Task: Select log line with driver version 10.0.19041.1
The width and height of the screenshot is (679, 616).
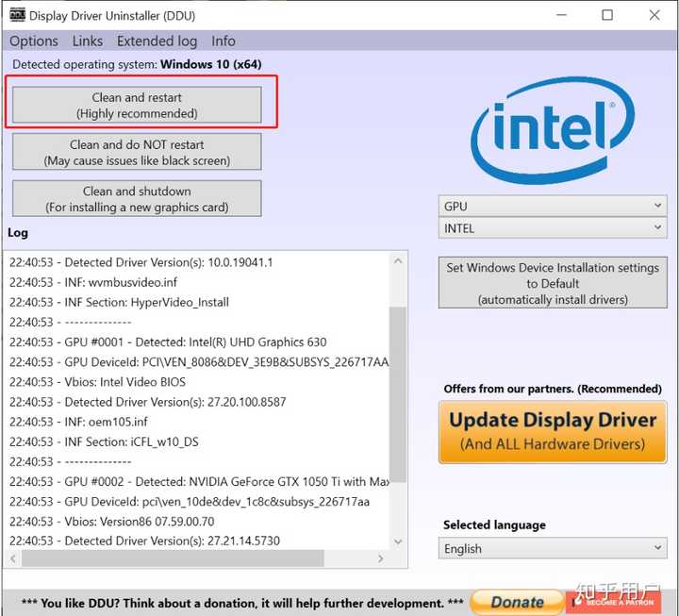Action: pyautogui.click(x=141, y=262)
